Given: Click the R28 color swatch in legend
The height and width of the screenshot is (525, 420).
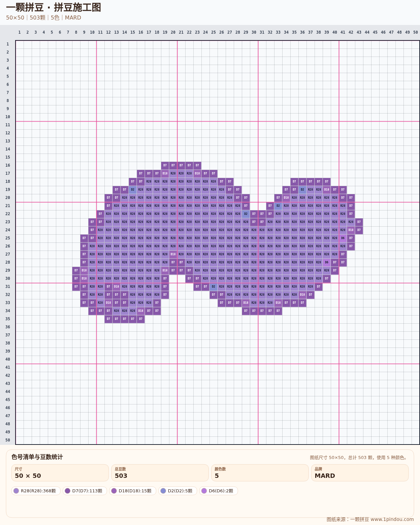Looking at the screenshot, I should click(16, 491).
